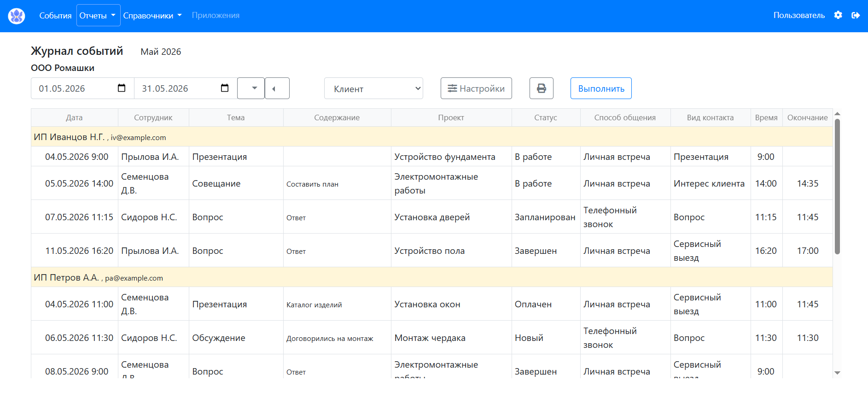Click the Время column header
The width and height of the screenshot is (868, 393).
[766, 117]
